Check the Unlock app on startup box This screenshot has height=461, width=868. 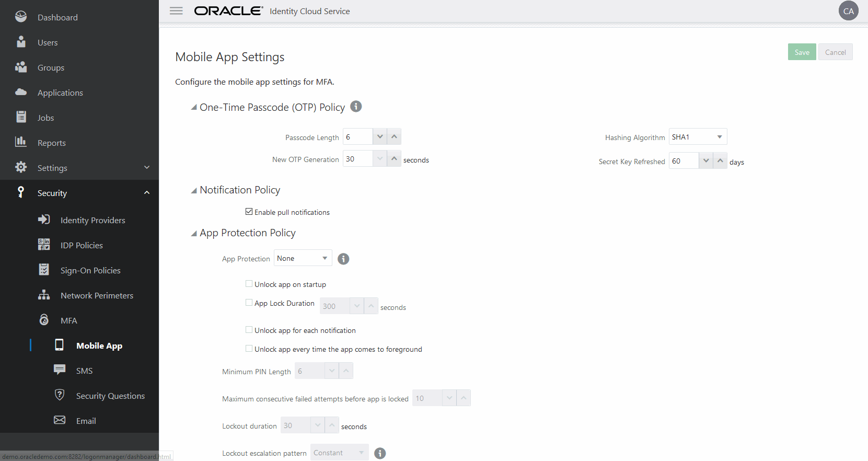249,284
